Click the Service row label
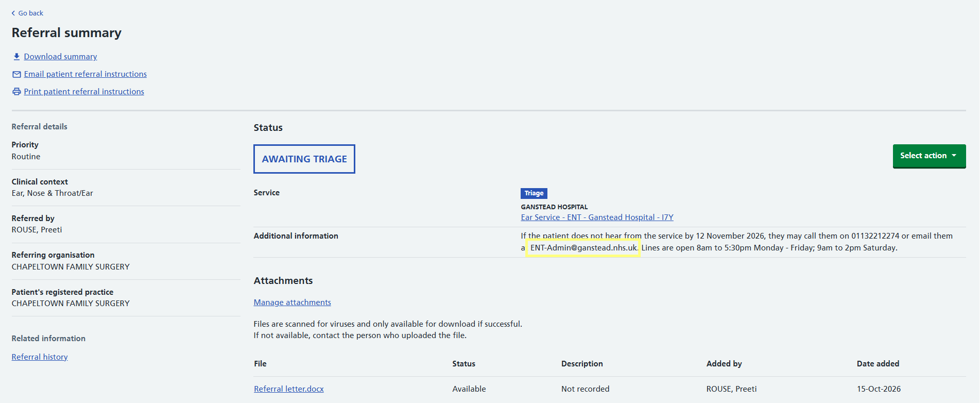Viewport: 980px width, 403px height. point(267,193)
